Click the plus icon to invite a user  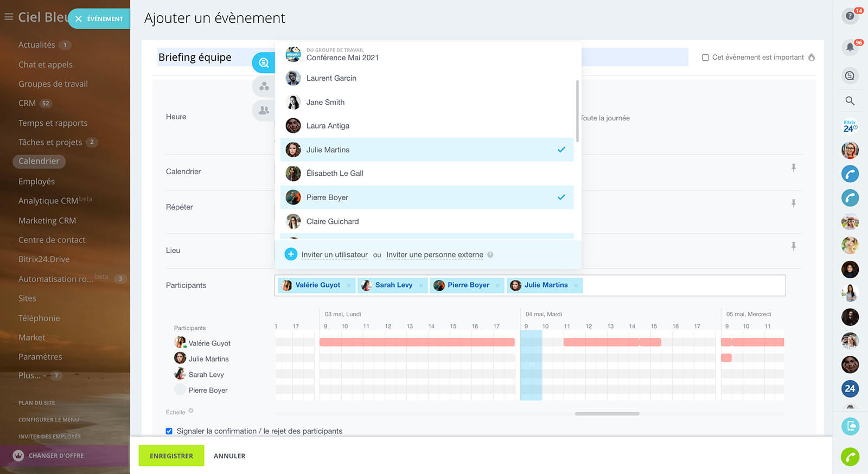(x=291, y=254)
